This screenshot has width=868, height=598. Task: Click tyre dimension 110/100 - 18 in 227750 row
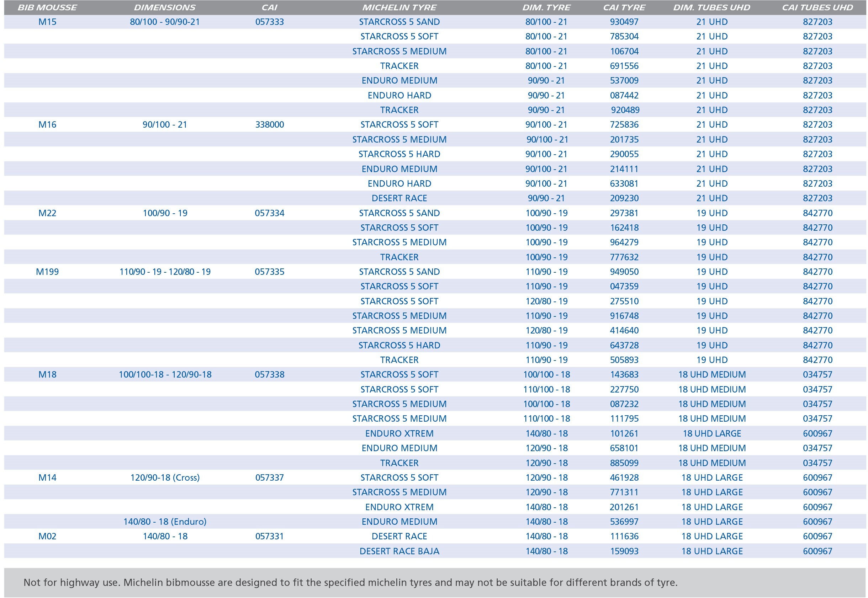546,389
